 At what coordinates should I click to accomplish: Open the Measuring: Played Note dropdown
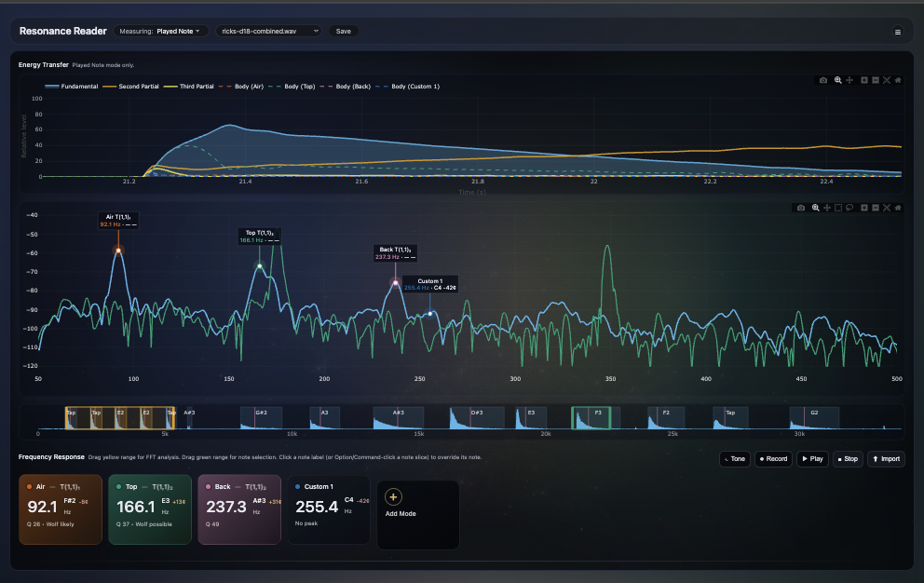pyautogui.click(x=160, y=32)
